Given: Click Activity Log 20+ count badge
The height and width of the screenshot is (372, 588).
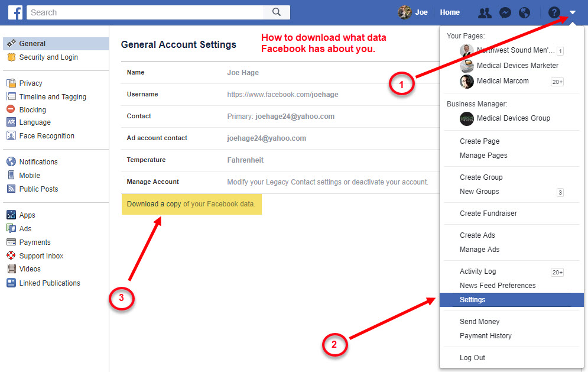Looking at the screenshot, I should coord(557,272).
